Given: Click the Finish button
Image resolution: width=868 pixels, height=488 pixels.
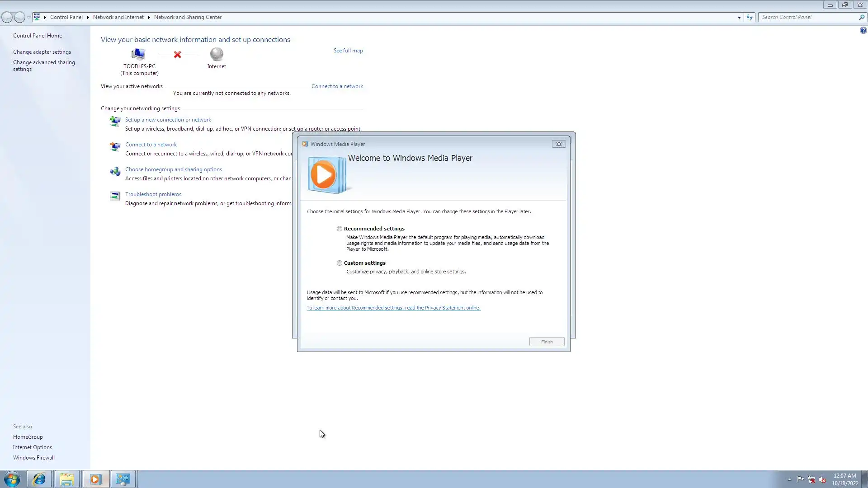Looking at the screenshot, I should tap(547, 342).
